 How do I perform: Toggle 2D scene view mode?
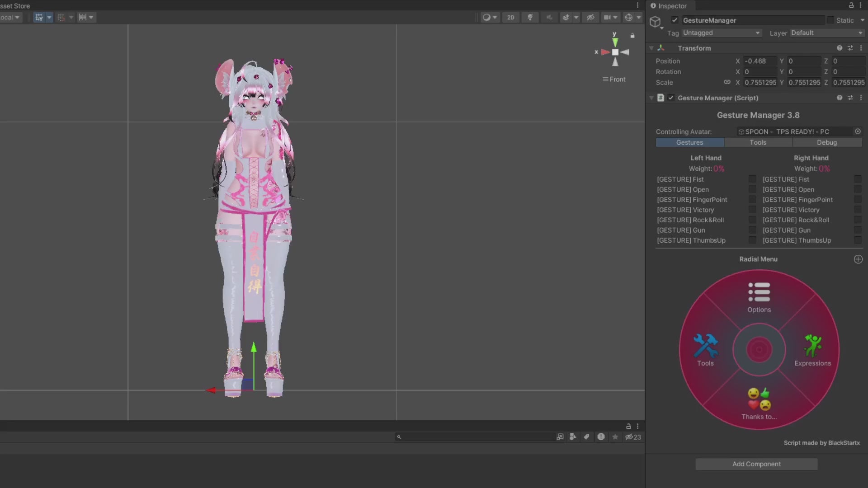pyautogui.click(x=510, y=17)
